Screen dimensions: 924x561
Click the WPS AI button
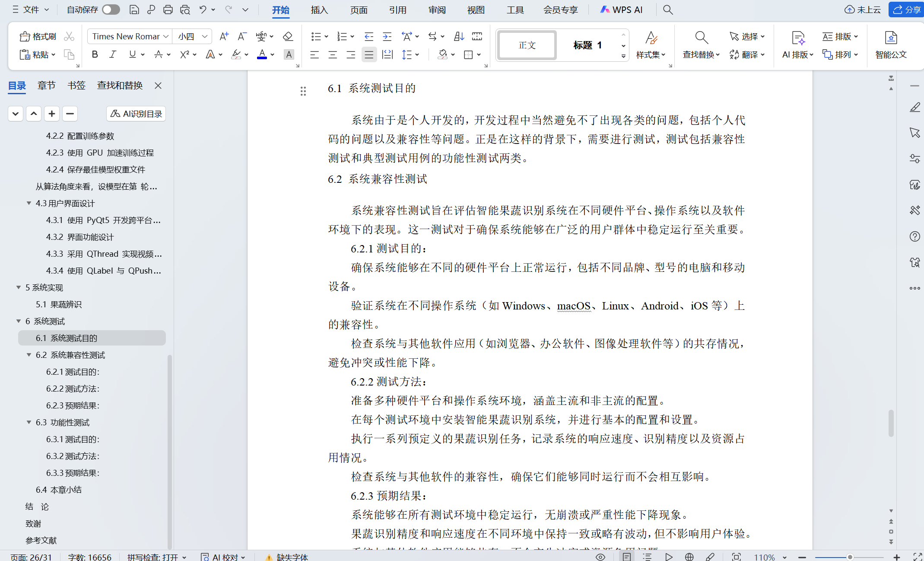click(622, 10)
